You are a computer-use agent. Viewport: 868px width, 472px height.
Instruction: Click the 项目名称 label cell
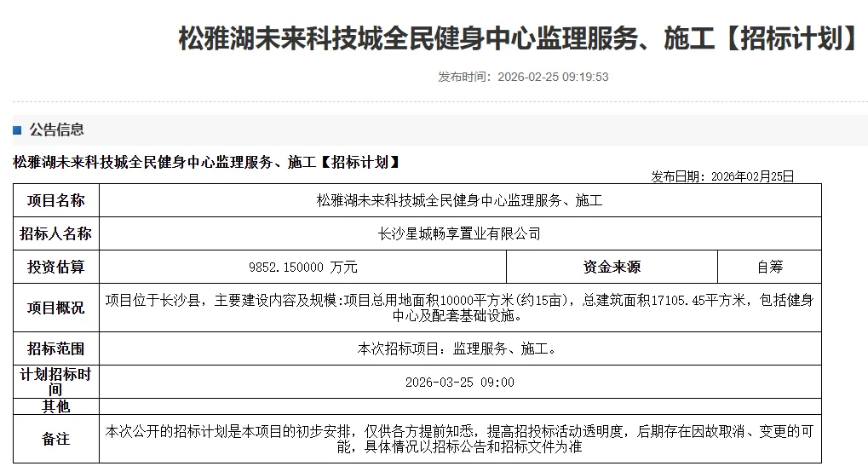click(x=56, y=200)
